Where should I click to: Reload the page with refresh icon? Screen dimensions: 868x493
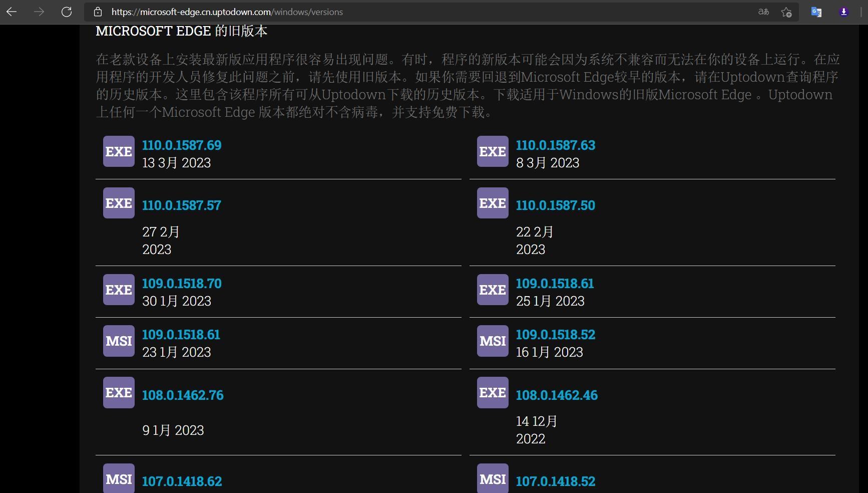pos(67,12)
